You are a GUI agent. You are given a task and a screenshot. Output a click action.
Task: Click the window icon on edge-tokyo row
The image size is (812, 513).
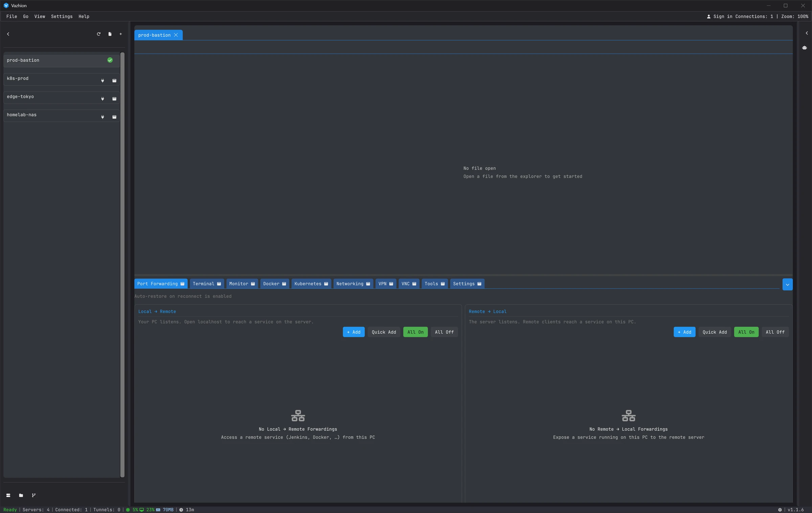pyautogui.click(x=114, y=99)
